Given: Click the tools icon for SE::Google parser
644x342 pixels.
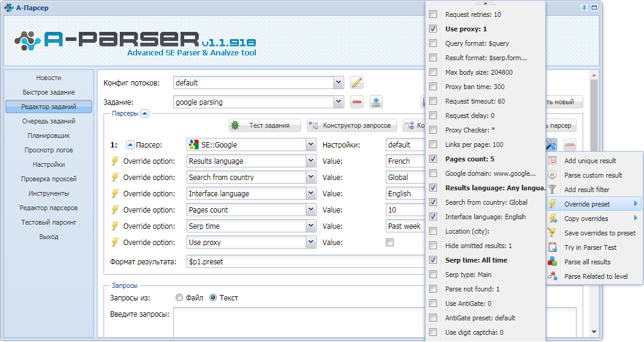Looking at the screenshot, I should click(551, 145).
